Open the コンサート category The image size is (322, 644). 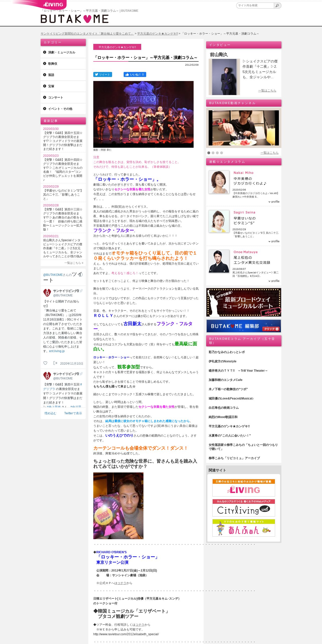(x=63, y=98)
